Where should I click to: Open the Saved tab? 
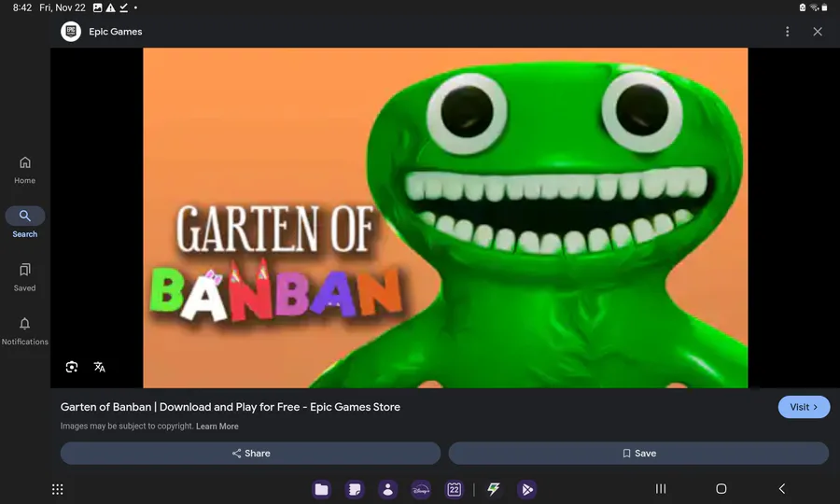pos(24,277)
